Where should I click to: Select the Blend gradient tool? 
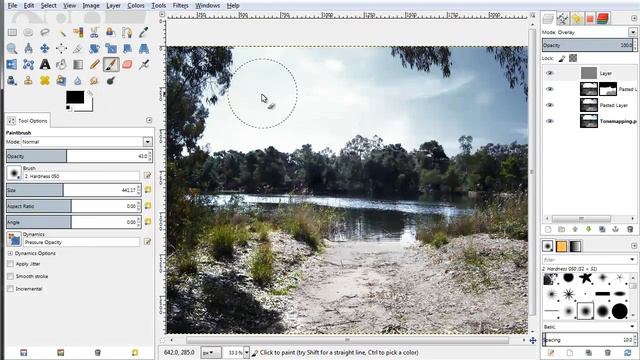point(78,64)
